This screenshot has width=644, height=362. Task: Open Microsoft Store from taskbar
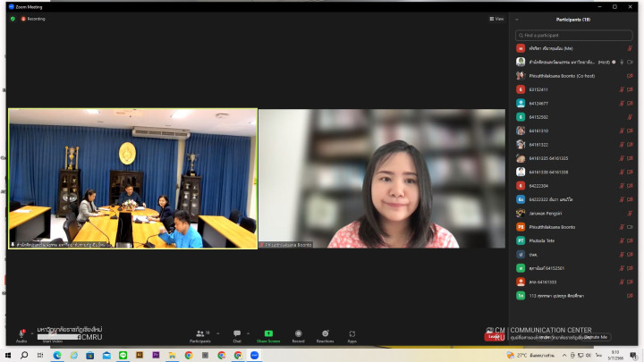click(90, 355)
